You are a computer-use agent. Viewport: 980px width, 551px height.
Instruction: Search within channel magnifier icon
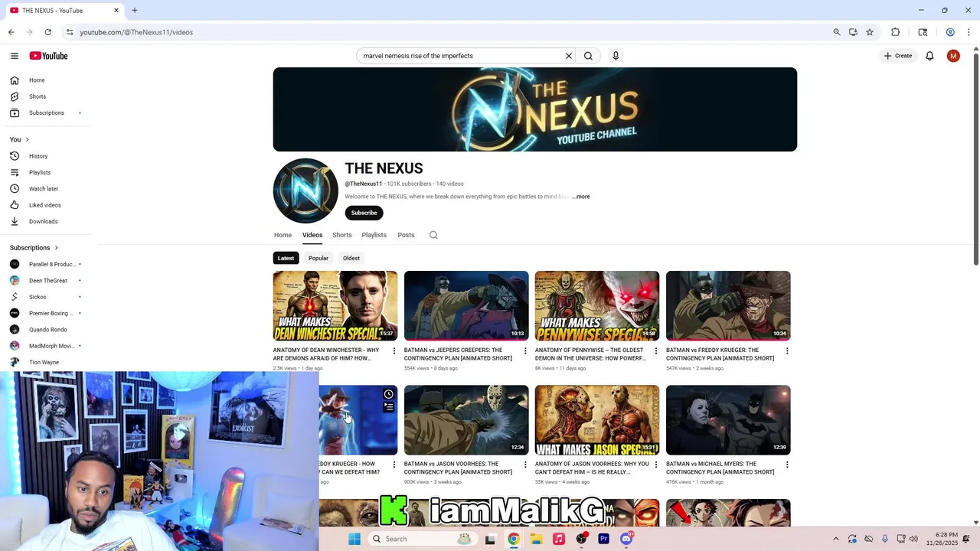point(433,235)
